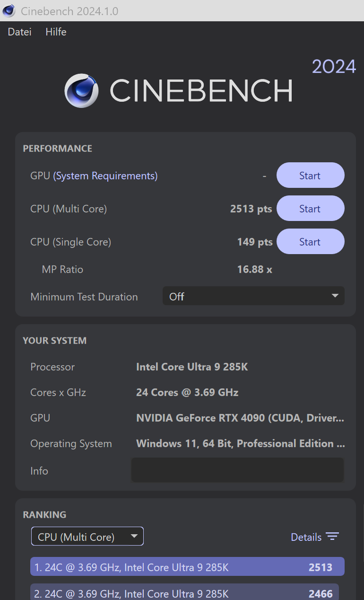Screen dimensions: 364x600
Task: Click the 2024 version label graphic
Action: tap(334, 66)
